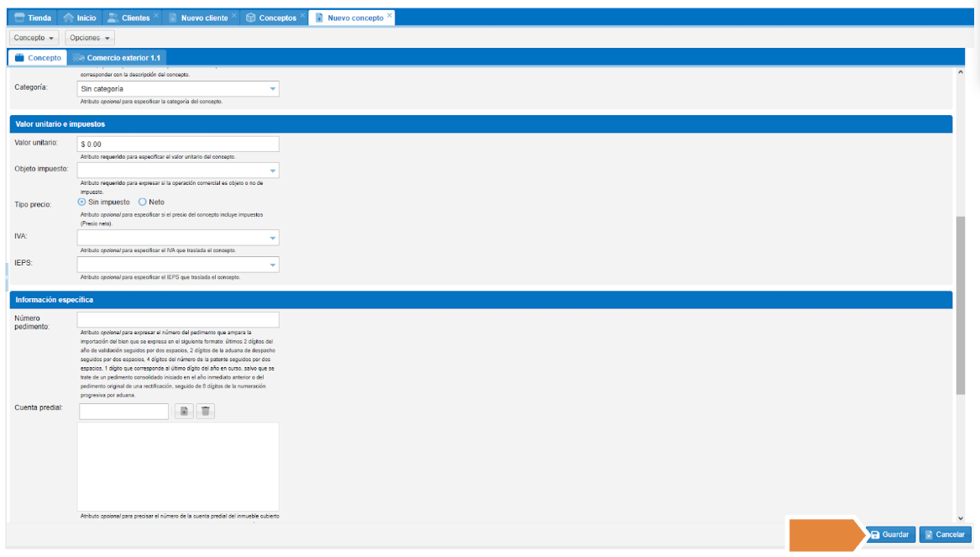Open the Opciones menu
Viewport: 980px width, 557px height.
tap(90, 38)
